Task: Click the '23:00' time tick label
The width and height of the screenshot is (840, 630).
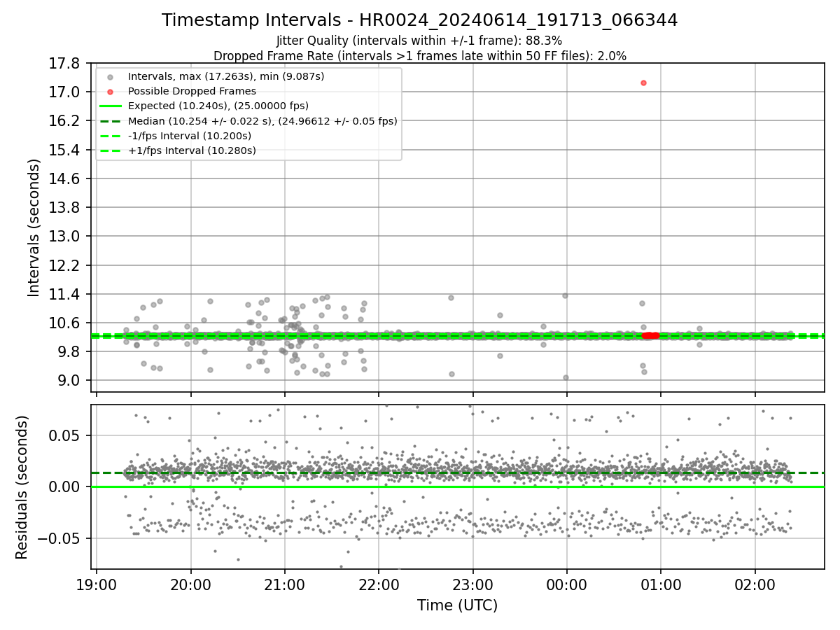Action: [x=472, y=584]
